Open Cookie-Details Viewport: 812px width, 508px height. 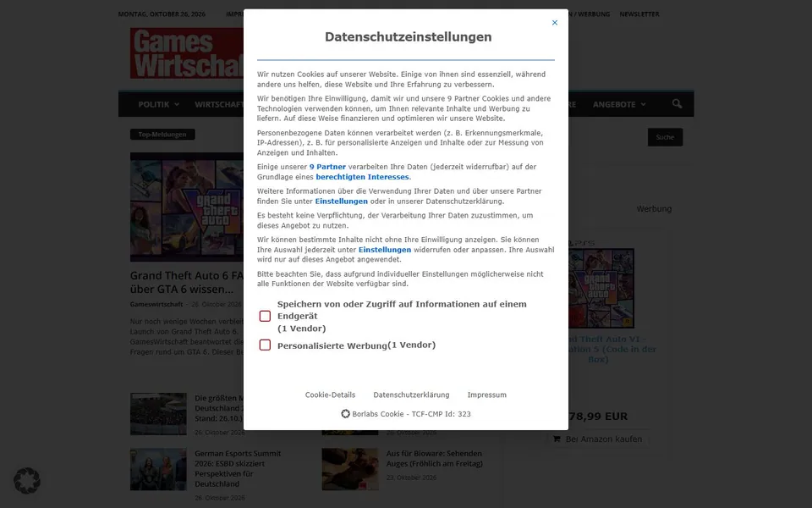[330, 395]
